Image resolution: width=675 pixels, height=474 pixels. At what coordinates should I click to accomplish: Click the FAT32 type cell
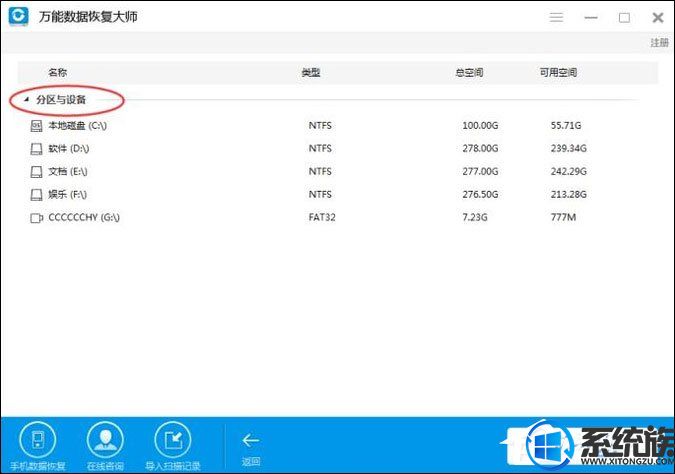(x=322, y=217)
